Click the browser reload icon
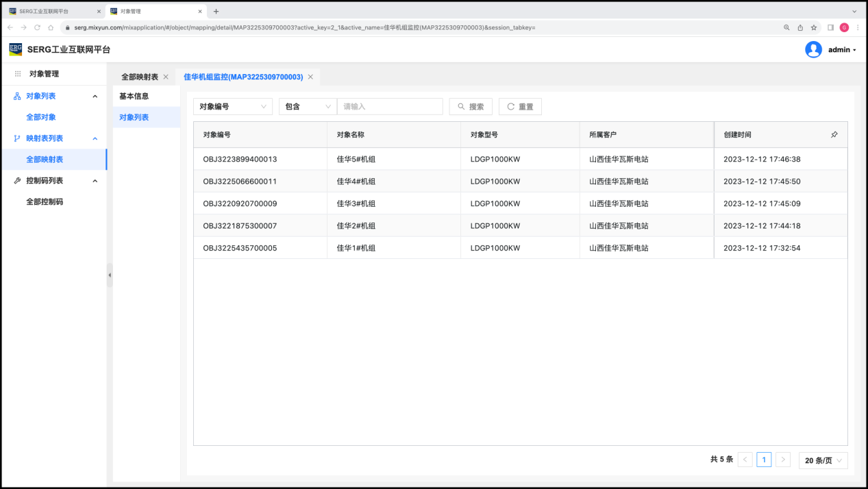The width and height of the screenshot is (868, 489). [x=37, y=27]
